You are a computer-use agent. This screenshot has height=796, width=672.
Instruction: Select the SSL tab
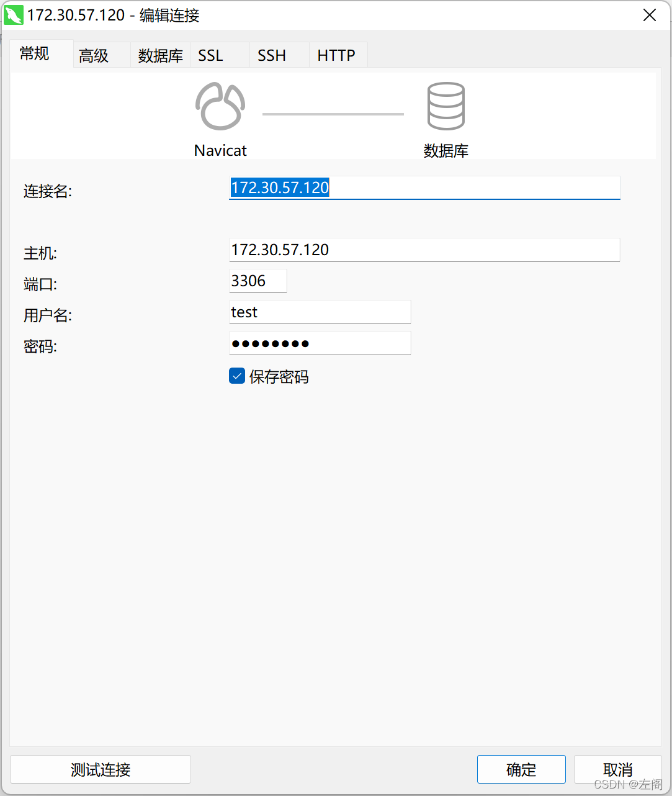pyautogui.click(x=210, y=55)
